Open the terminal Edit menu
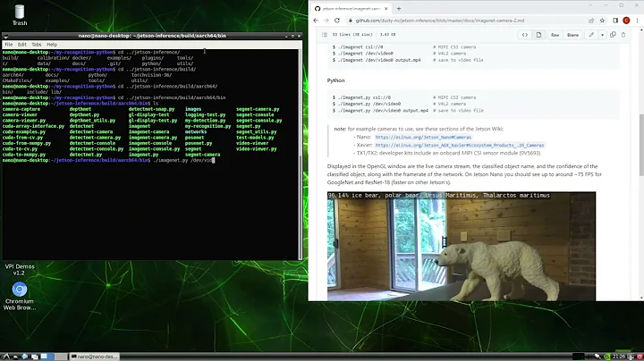This screenshot has height=361, width=644. (x=21, y=45)
